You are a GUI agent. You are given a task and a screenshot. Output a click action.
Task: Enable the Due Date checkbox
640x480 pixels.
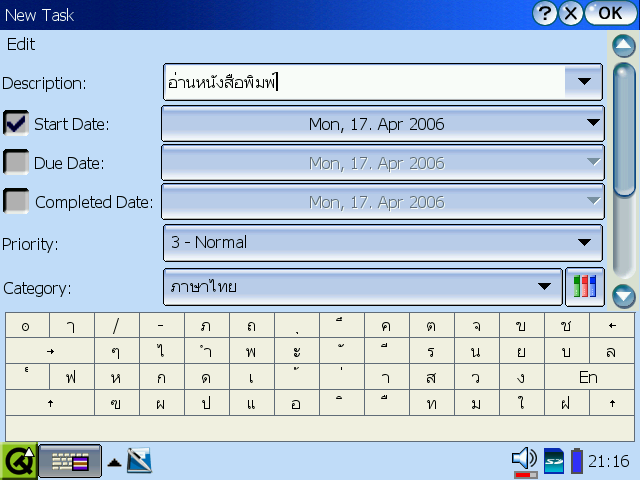[x=16, y=163]
